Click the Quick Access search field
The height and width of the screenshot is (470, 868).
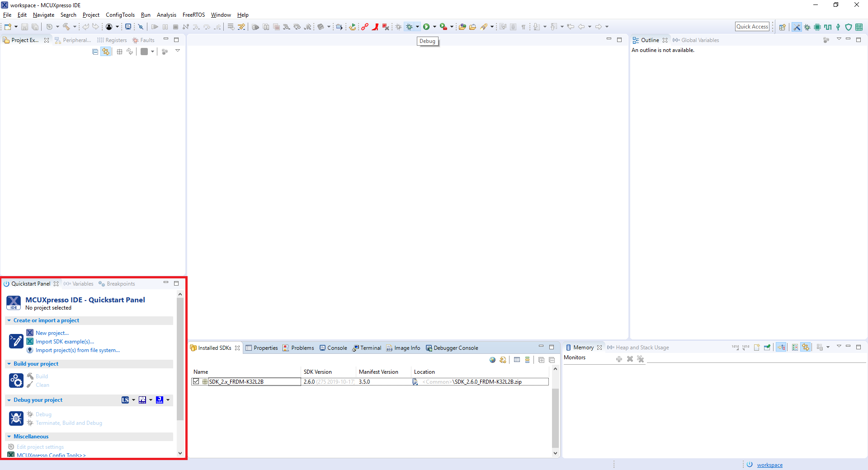point(752,27)
